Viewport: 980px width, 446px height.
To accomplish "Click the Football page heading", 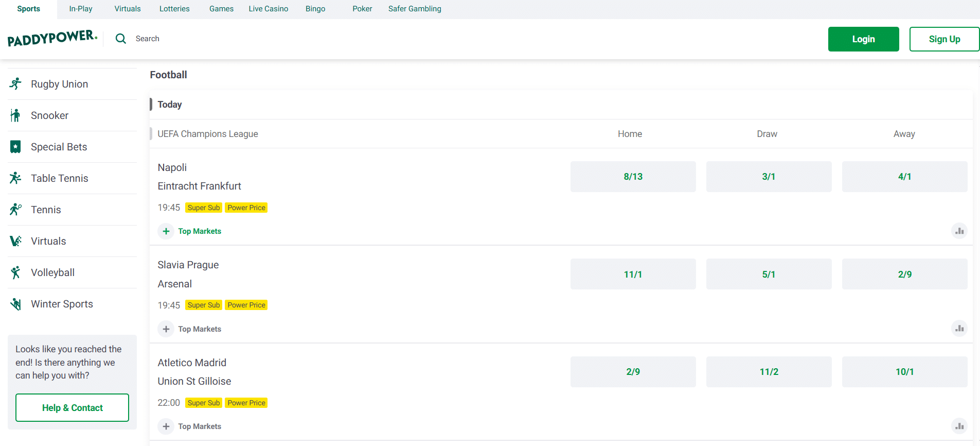I will 169,75.
